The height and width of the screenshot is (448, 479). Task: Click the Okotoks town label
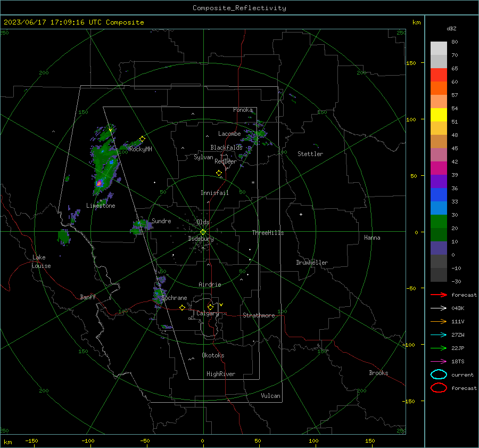pyautogui.click(x=213, y=355)
